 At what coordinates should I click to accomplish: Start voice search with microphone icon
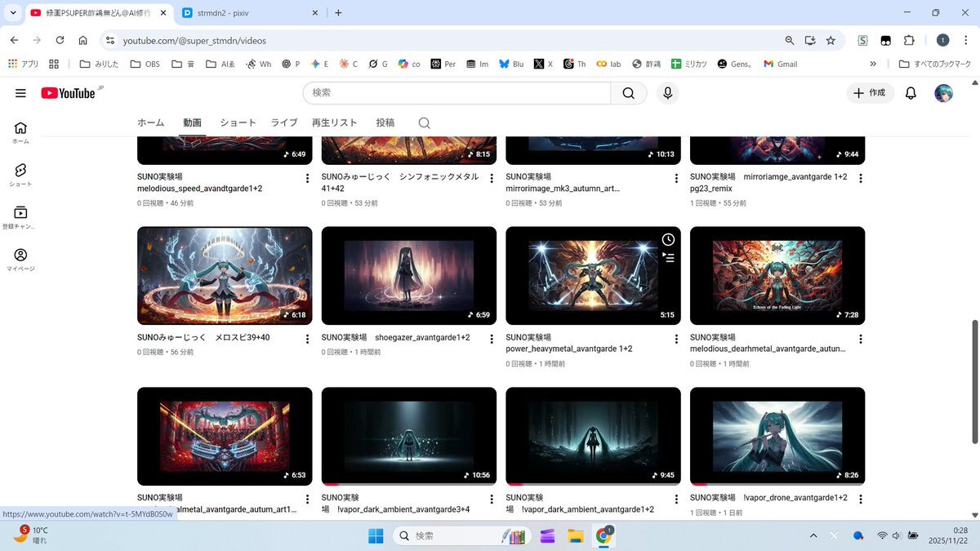click(668, 93)
